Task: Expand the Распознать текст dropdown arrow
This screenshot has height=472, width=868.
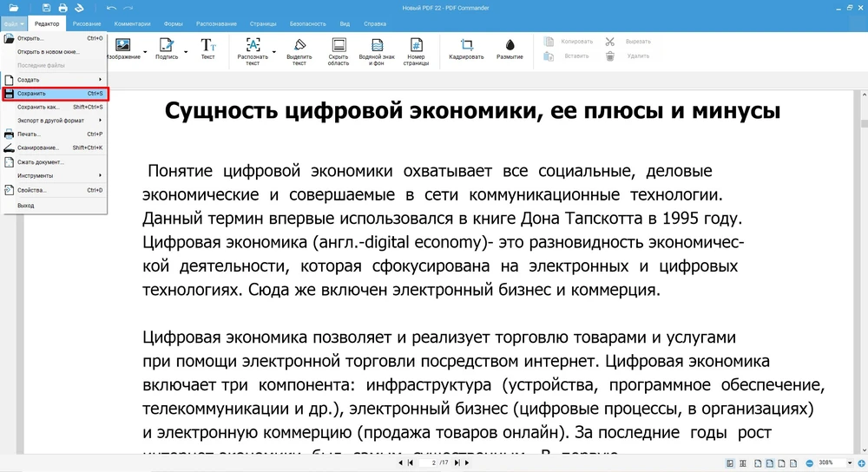Action: 274,51
